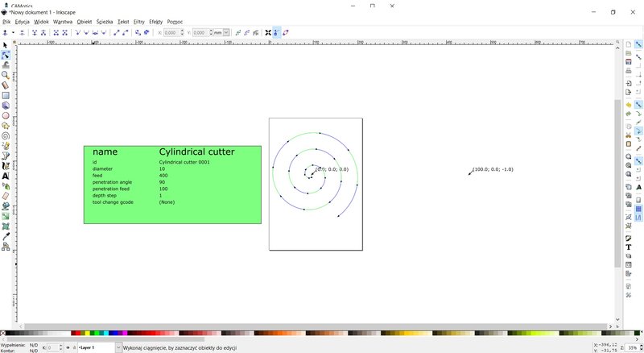The height and width of the screenshot is (353, 644).
Task: Click the Insert new nodes icon
Action: point(5,32)
